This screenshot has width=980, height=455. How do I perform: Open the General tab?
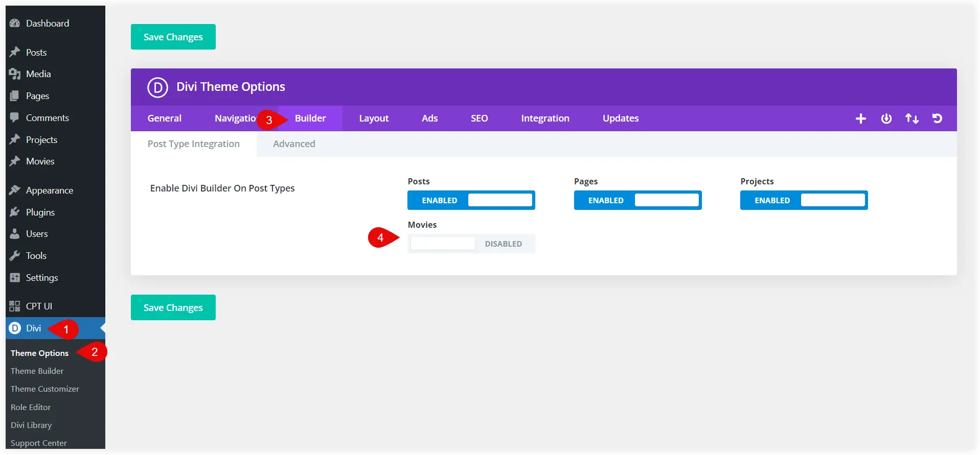pos(165,118)
